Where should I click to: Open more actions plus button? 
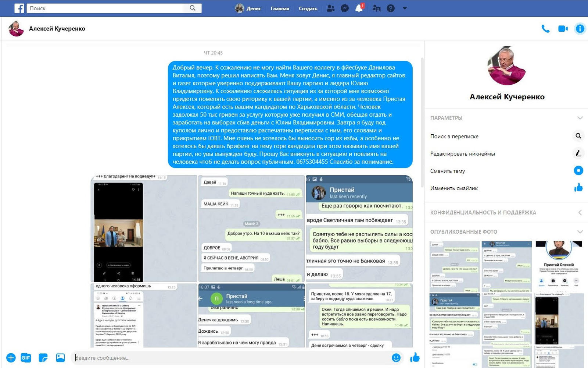coord(11,358)
